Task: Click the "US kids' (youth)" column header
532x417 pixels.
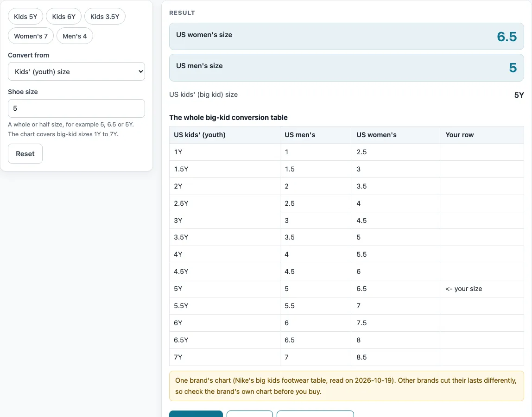Action: coord(225,135)
